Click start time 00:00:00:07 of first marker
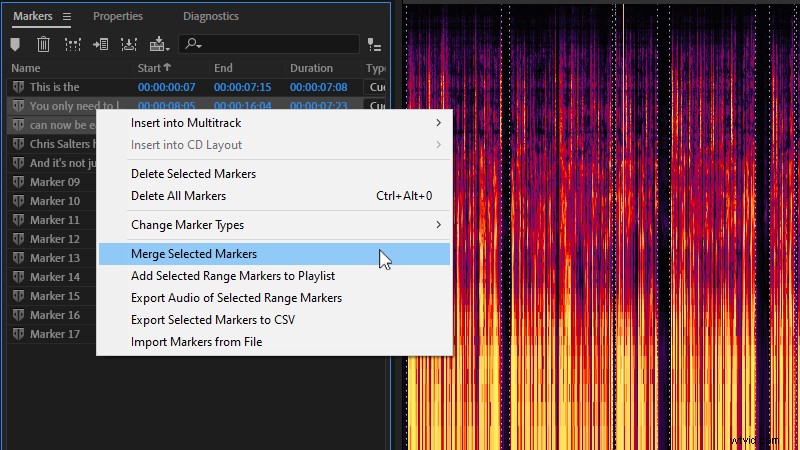800x450 pixels. click(166, 87)
